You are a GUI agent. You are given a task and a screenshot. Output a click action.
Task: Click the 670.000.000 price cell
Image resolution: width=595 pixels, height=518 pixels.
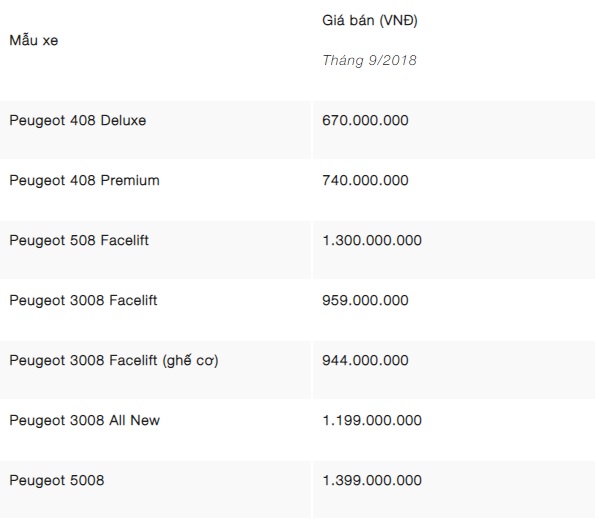point(365,120)
